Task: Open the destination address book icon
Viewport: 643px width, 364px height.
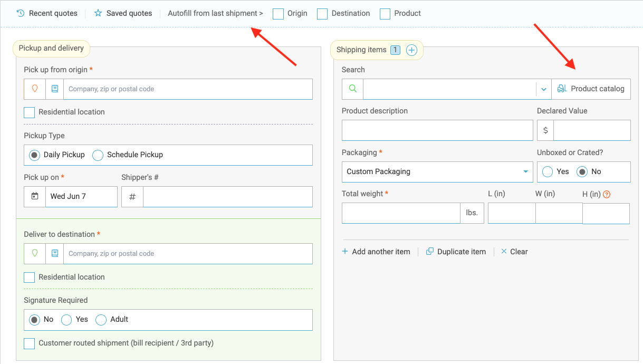Action: 54,254
